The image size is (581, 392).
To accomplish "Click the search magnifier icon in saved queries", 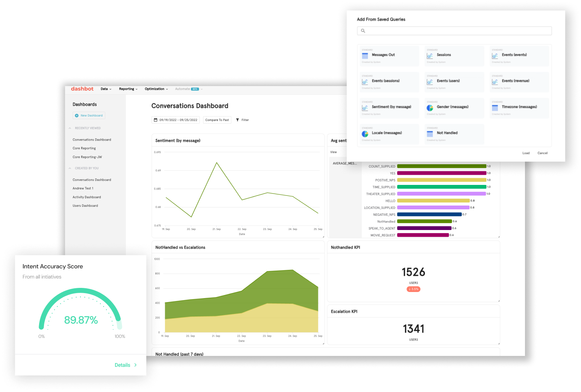I will point(363,31).
